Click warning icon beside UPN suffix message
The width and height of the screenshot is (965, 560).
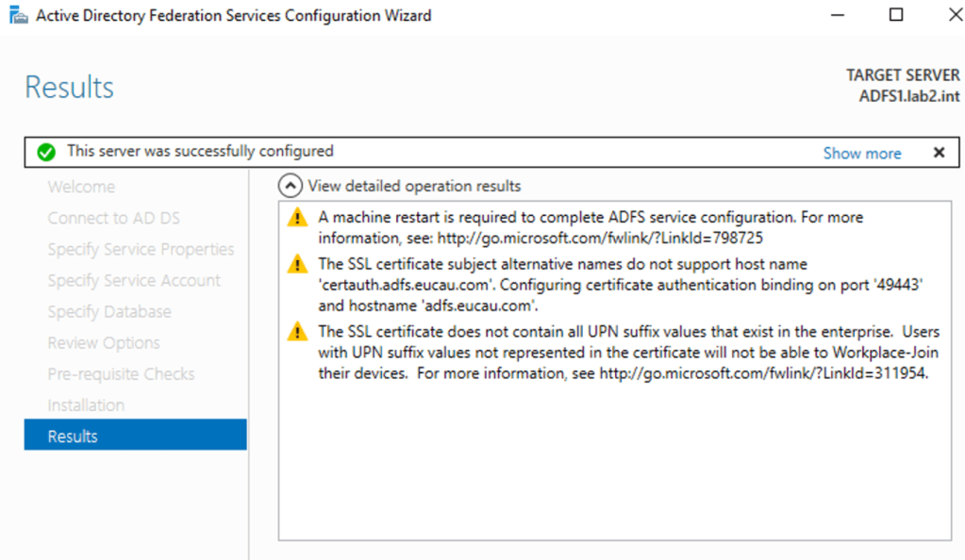pos(298,332)
